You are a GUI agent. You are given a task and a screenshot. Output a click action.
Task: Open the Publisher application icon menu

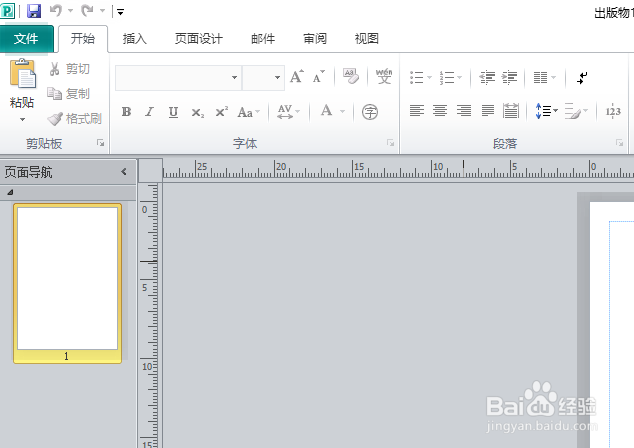[8, 11]
